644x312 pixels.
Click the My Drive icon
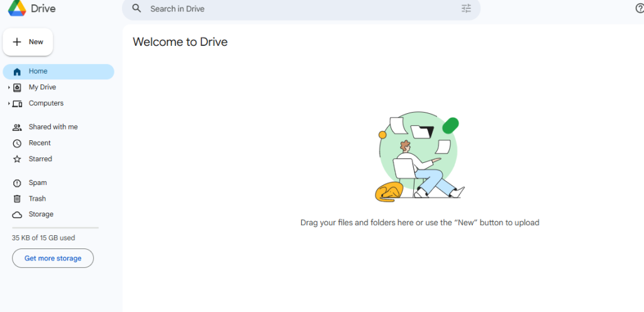(17, 87)
